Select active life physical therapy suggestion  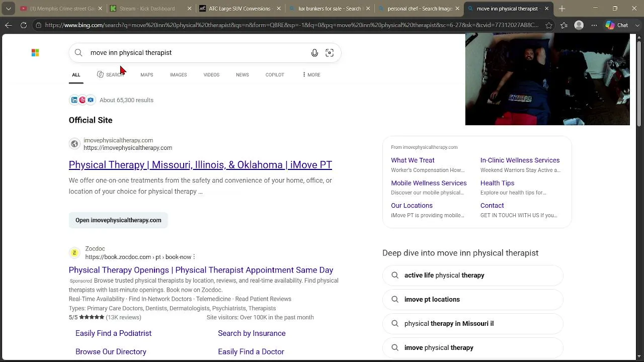473,276
